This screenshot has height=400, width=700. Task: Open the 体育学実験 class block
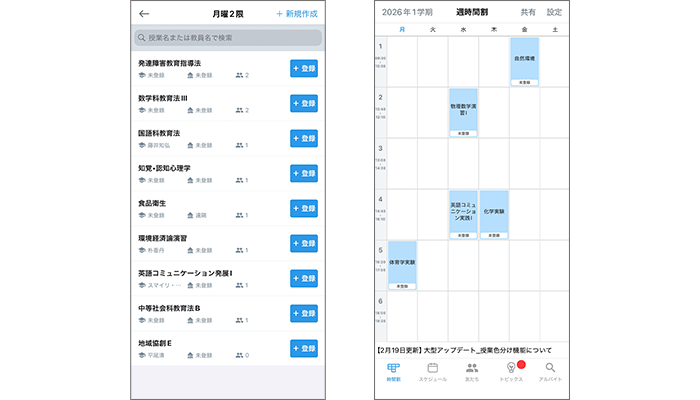[402, 264]
